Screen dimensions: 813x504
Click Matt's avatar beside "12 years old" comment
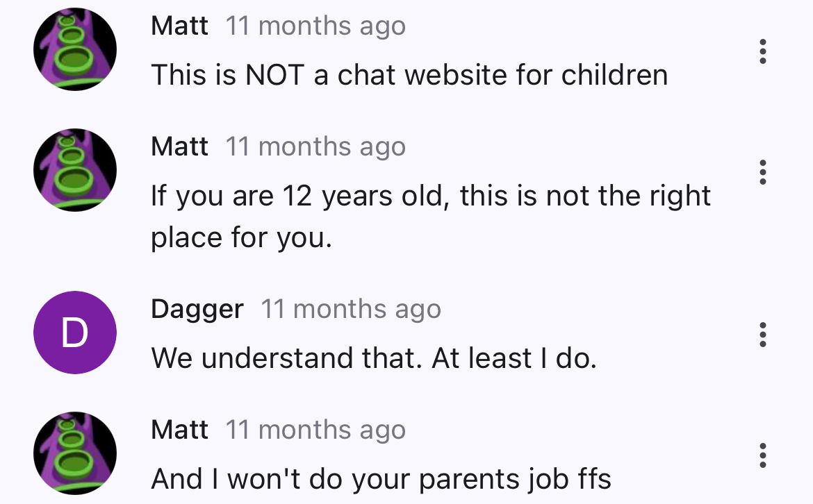(x=75, y=170)
